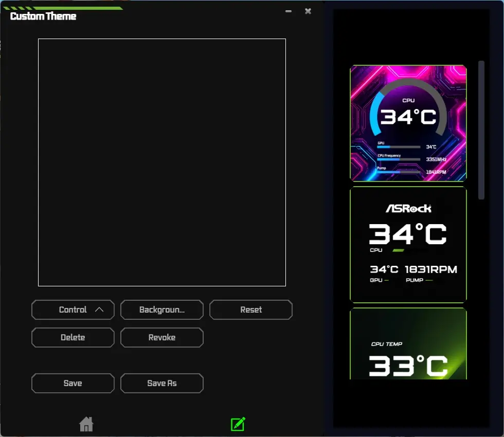Minimize the Custom Theme window

(x=289, y=11)
